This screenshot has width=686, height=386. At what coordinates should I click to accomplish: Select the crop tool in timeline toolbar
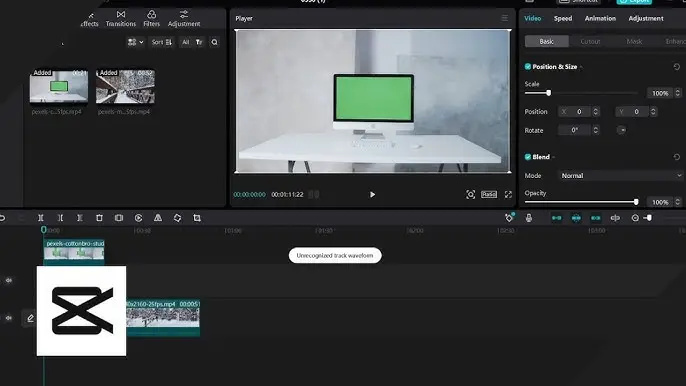point(197,218)
